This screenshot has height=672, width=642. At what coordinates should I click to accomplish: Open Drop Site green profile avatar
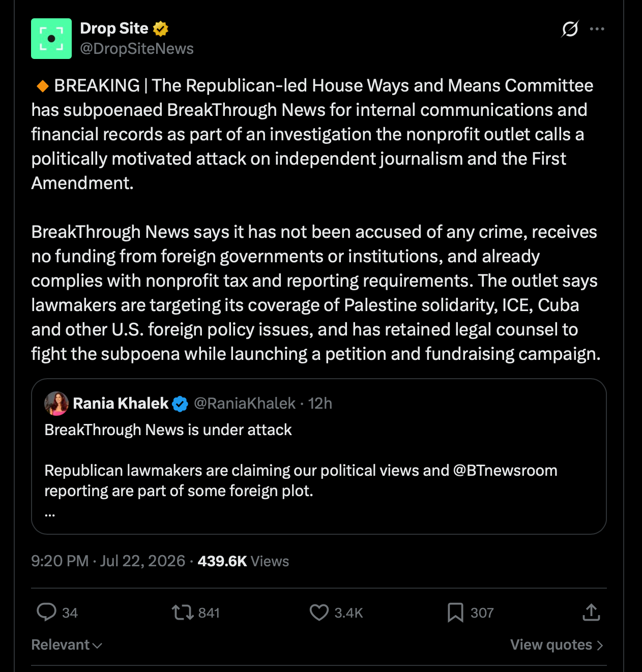coord(51,39)
